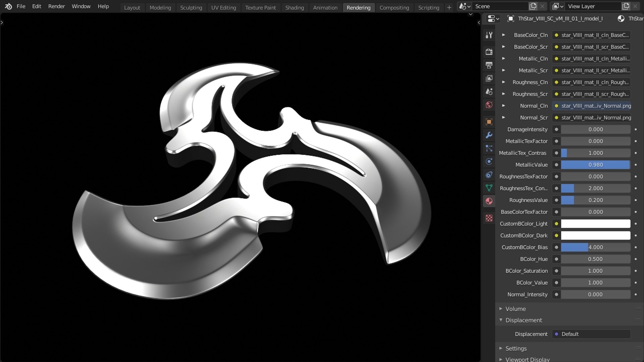The height and width of the screenshot is (362, 644).
Task: Open the Object Data mesh tab
Action: (x=489, y=188)
